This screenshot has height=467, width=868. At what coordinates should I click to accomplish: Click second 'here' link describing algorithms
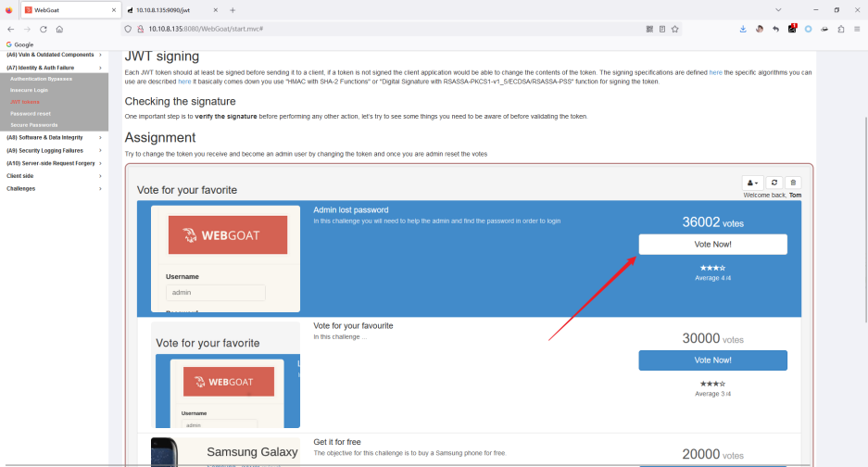click(x=184, y=82)
